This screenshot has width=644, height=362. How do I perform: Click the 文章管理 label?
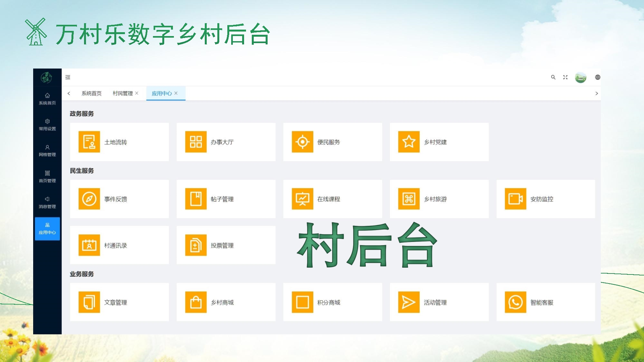point(116,302)
